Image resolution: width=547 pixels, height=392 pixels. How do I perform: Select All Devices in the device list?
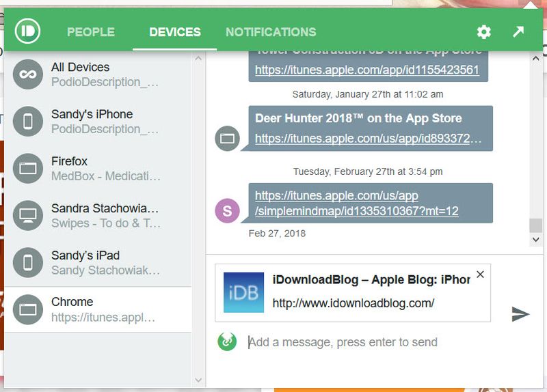click(98, 74)
